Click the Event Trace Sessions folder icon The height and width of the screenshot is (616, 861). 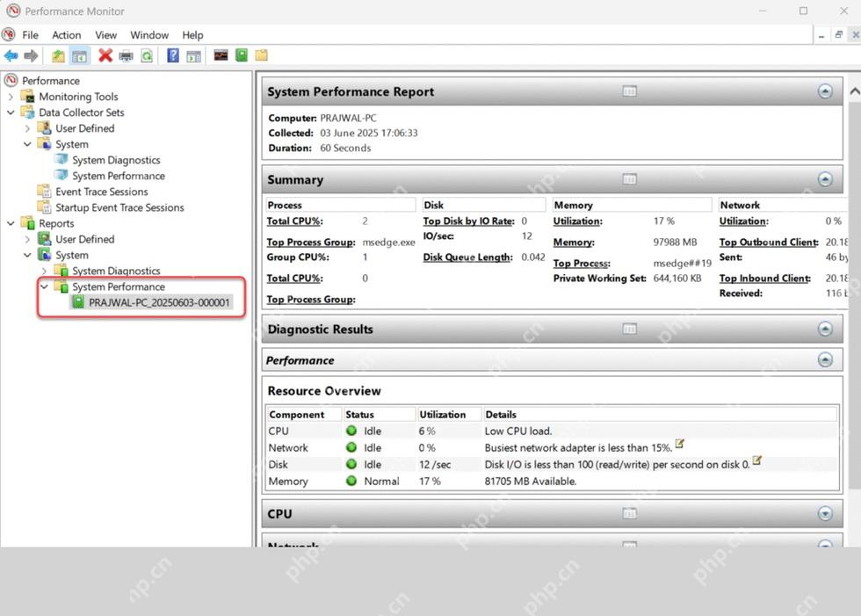(x=44, y=191)
